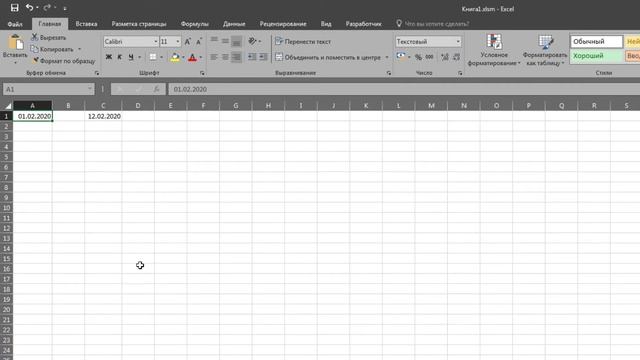The height and width of the screenshot is (360, 640).
Task: Align text to bottom
Action: (x=236, y=41)
